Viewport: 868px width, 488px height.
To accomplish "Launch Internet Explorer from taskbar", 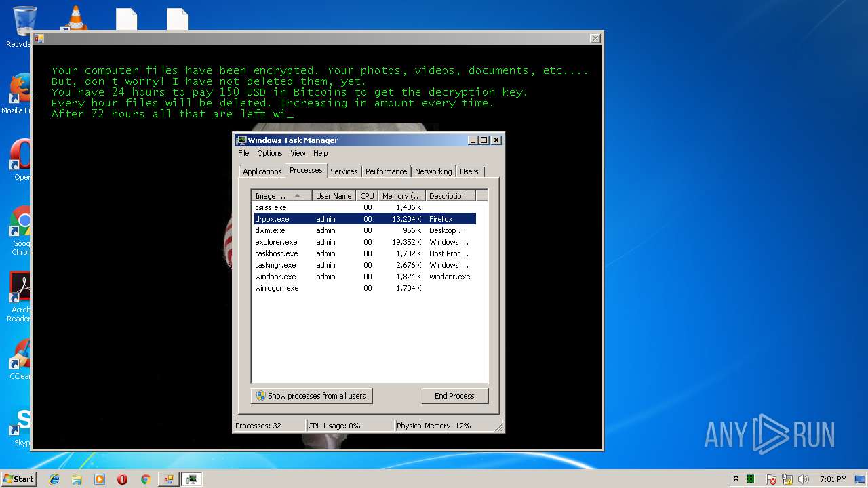I will point(54,479).
